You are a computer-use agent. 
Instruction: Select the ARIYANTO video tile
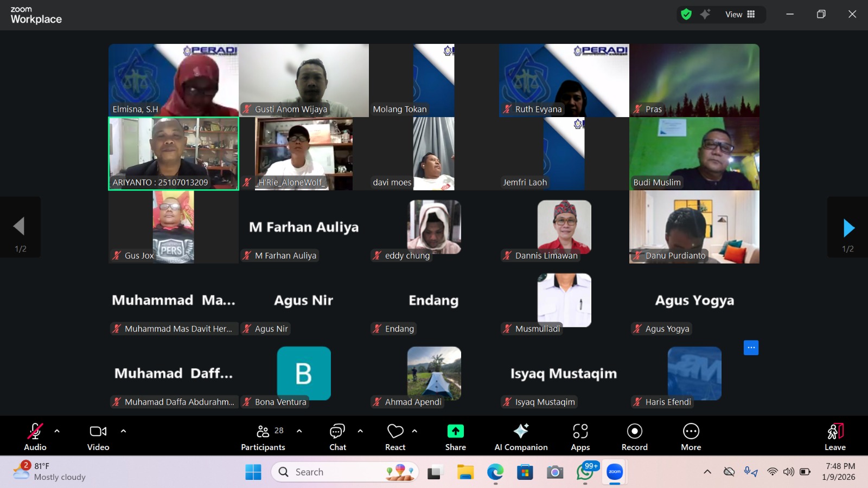(174, 153)
